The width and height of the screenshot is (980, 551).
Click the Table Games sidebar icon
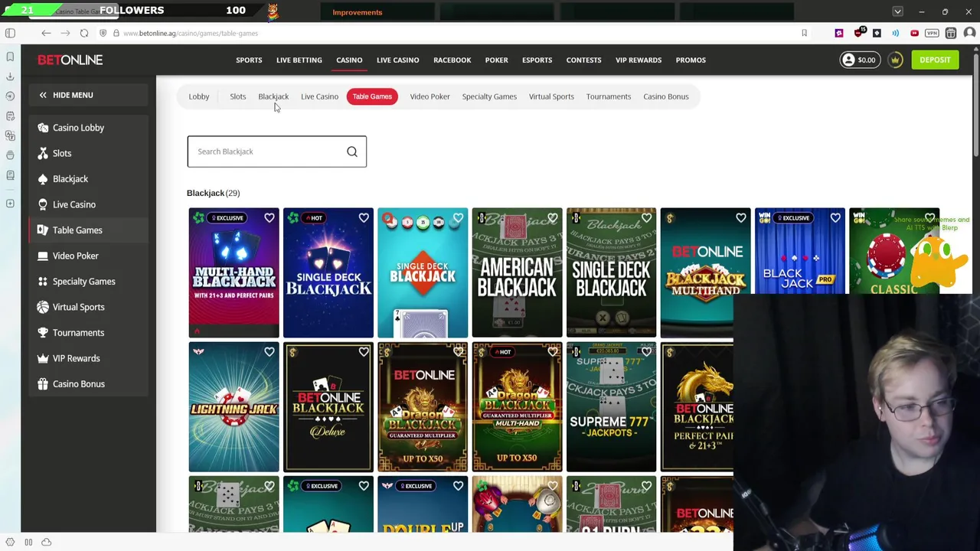[x=43, y=230]
